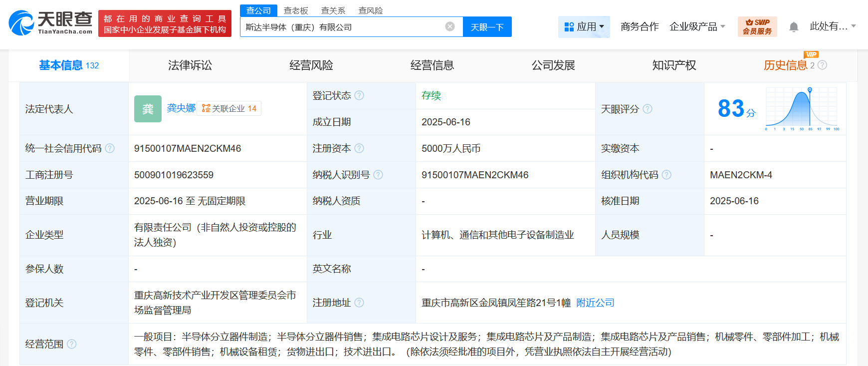
Task: Switch to the 法律诉讼 tab
Action: (x=190, y=65)
